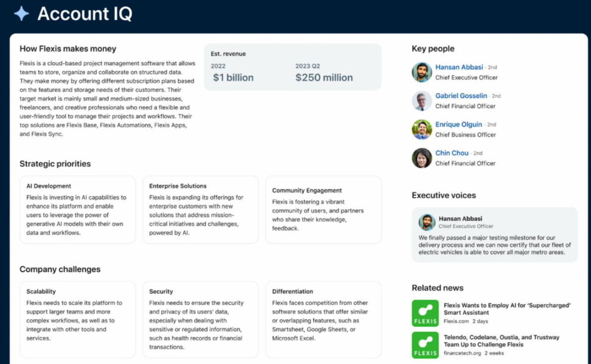The width and height of the screenshot is (591, 364).
Task: Select the Differentiation challenge card
Action: pyautogui.click(x=323, y=320)
